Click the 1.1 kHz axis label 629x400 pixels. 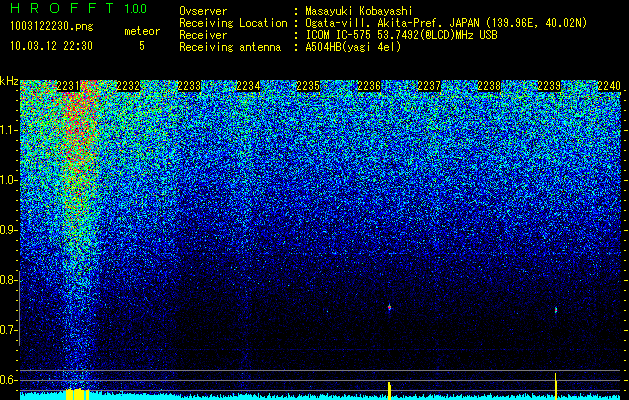(9, 130)
